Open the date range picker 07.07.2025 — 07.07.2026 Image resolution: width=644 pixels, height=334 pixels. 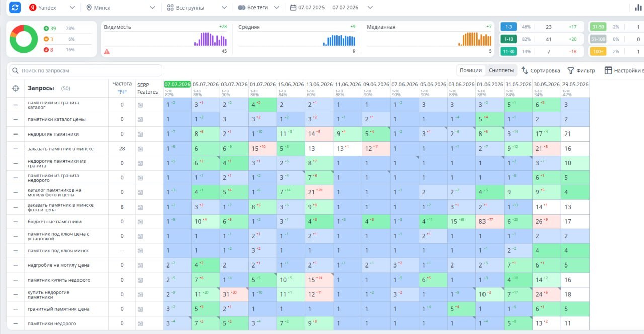[x=331, y=8]
